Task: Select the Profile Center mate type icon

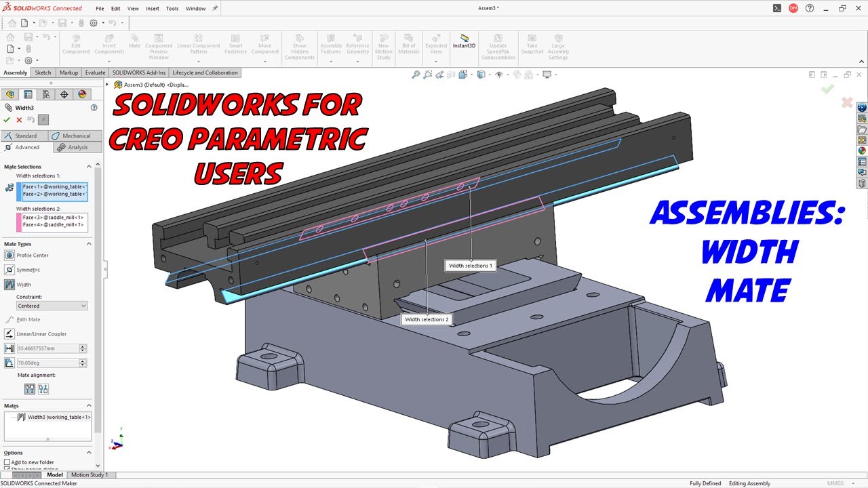Action: (x=9, y=256)
